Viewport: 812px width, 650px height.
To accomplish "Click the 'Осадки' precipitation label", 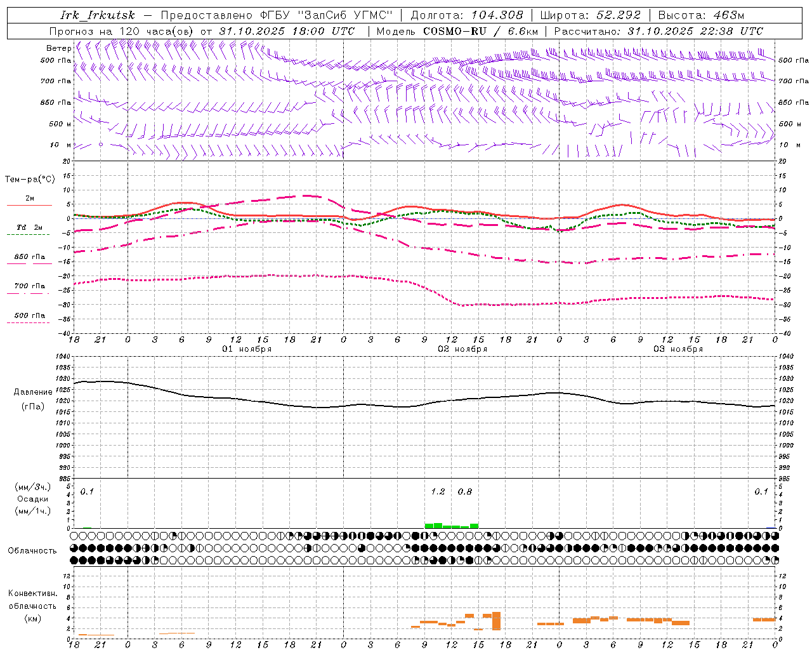I will pos(33,499).
